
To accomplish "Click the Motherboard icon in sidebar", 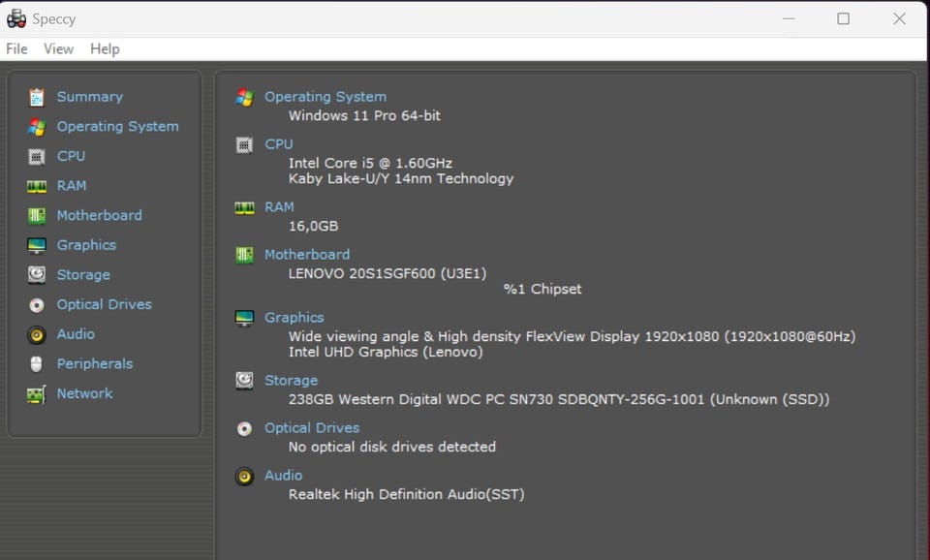I will point(36,216).
